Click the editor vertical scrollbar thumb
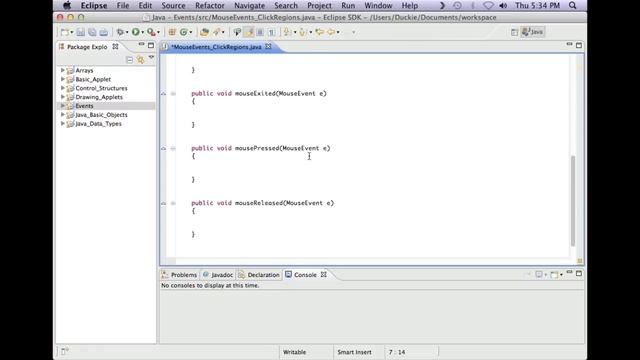Screen dimensions: 640x360 pos(573,200)
